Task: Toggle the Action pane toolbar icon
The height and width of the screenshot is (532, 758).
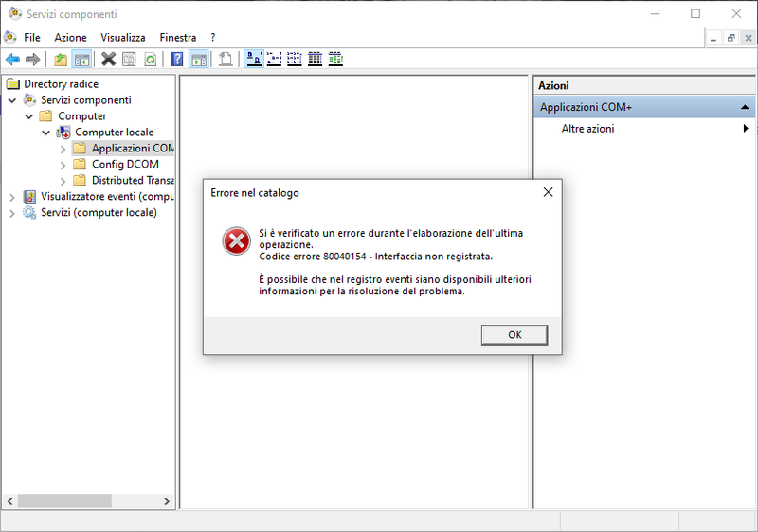Action: pyautogui.click(x=199, y=60)
